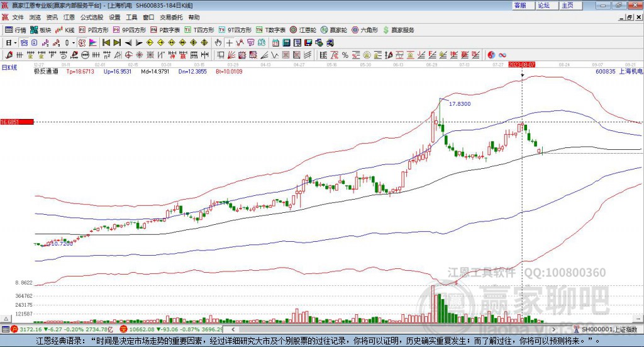Select the n² square number tool
The width and height of the screenshot is (644, 347).
click(x=107, y=55)
